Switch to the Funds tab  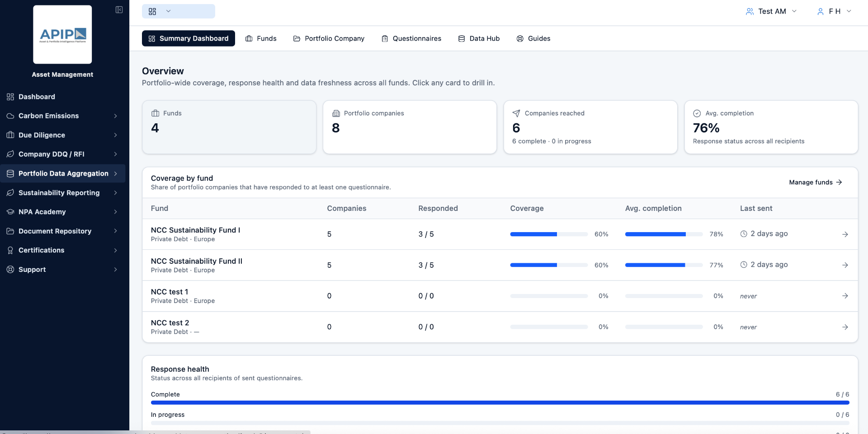point(261,38)
